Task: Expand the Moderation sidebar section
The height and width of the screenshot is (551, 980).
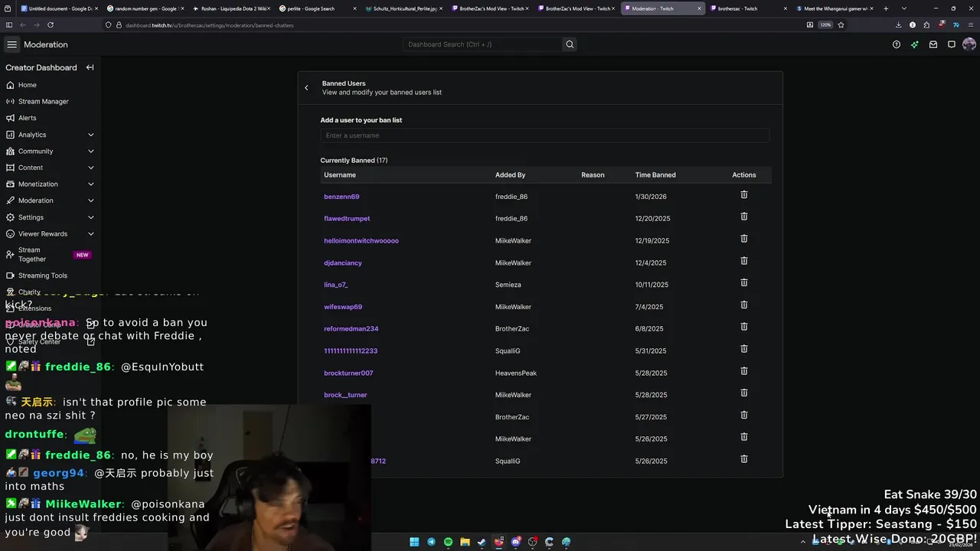Action: (51, 201)
